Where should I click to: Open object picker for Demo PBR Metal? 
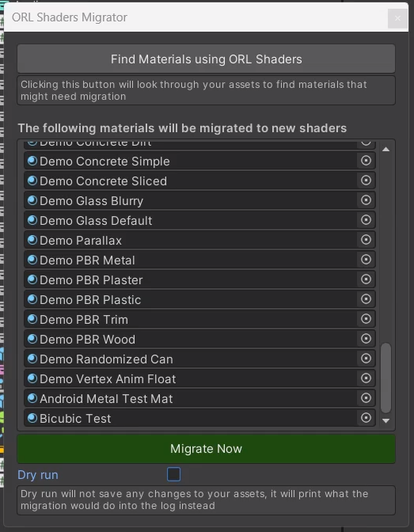tap(366, 259)
